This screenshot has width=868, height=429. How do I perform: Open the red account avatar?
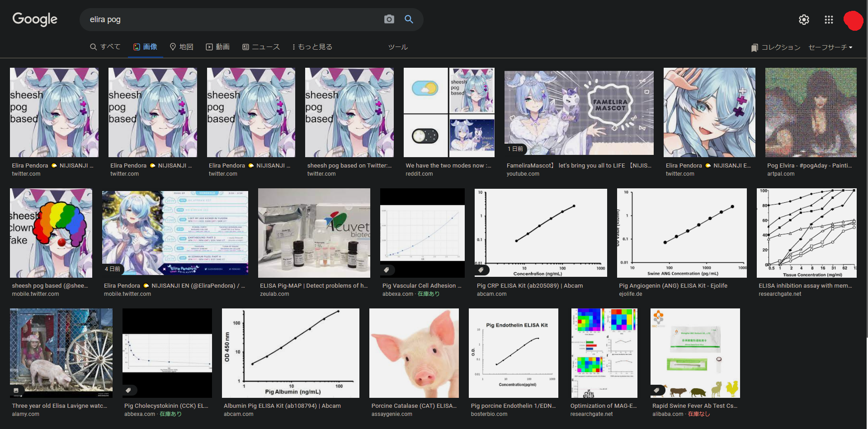point(853,20)
